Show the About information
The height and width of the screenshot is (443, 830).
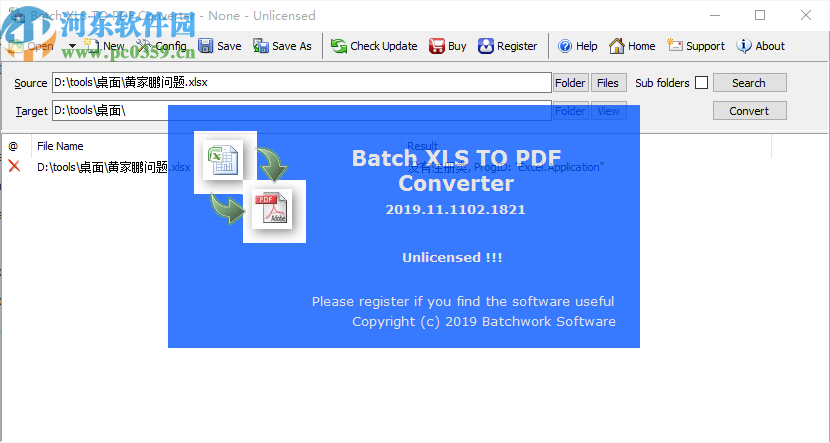point(761,46)
